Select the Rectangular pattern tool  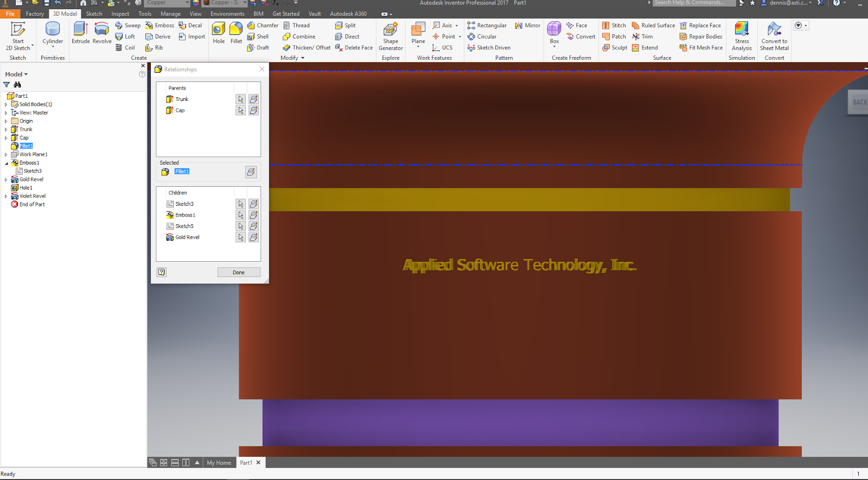pyautogui.click(x=487, y=26)
